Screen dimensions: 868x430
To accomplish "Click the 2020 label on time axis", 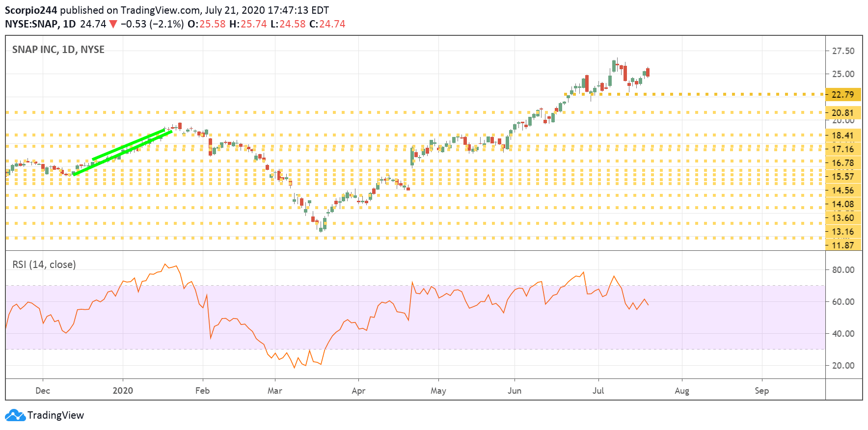I will (x=123, y=391).
